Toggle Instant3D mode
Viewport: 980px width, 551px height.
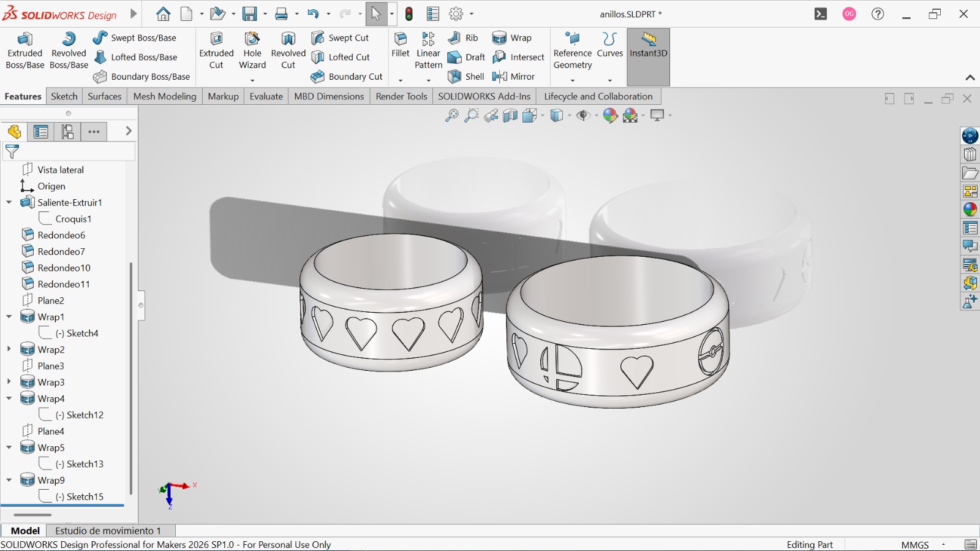coord(648,56)
